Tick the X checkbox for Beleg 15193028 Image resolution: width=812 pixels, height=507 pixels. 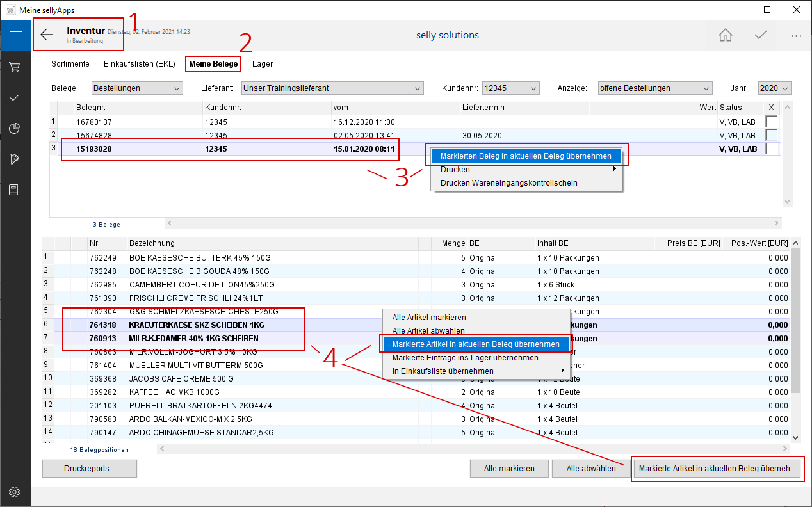pyautogui.click(x=771, y=149)
